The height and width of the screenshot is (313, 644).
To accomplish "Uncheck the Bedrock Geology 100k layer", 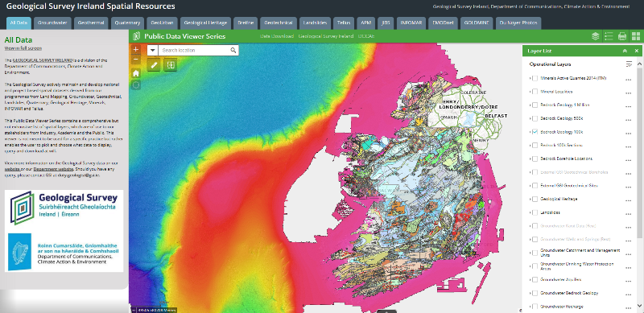I will 535,132.
